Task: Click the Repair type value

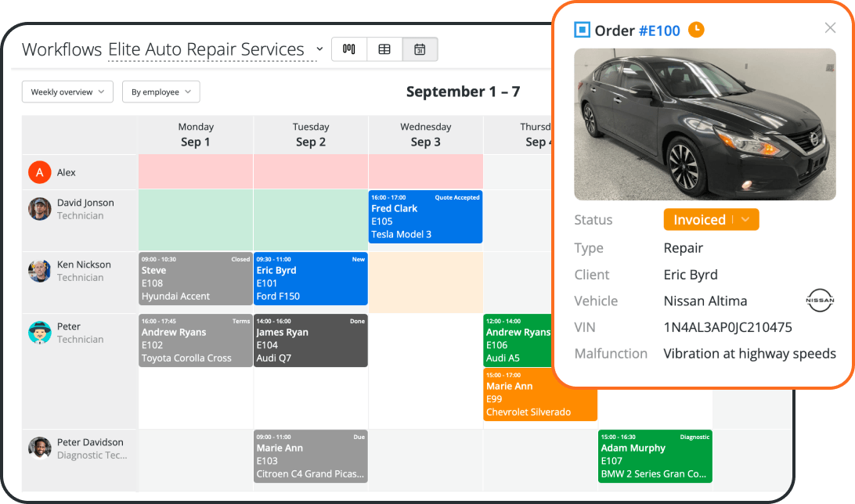Action: [684, 248]
